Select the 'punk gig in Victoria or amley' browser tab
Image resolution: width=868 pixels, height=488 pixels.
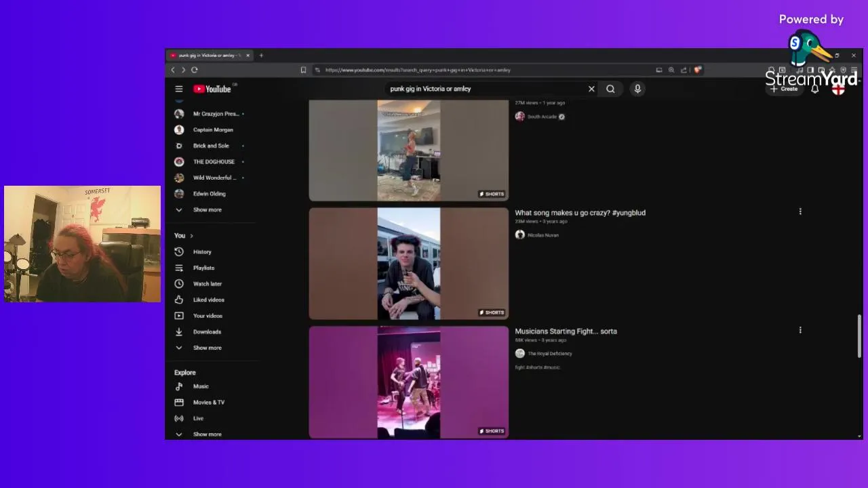click(x=210, y=56)
